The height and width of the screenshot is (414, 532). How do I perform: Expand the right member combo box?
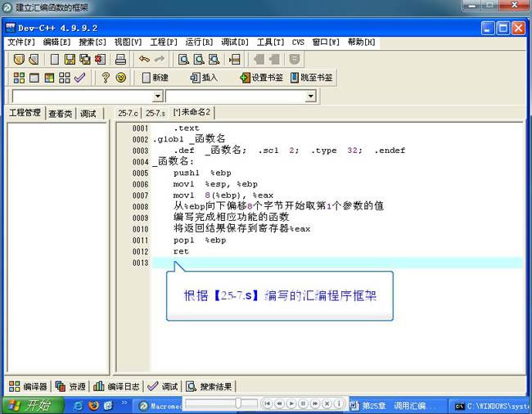310,97
